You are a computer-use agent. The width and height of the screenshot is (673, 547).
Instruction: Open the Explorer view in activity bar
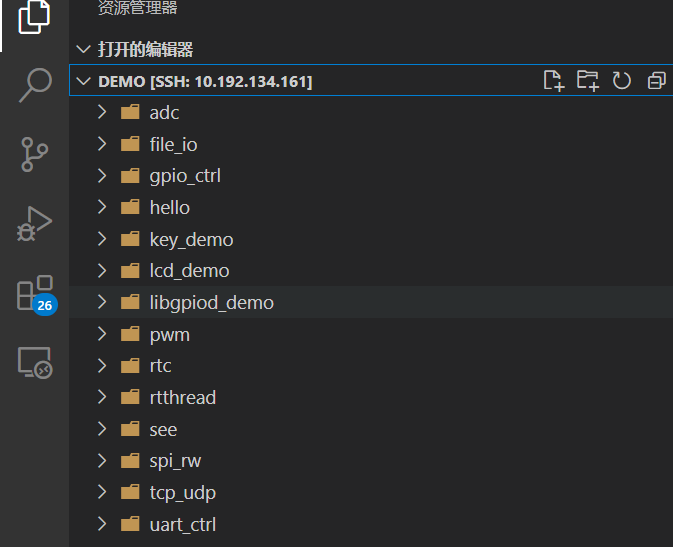coord(34,17)
